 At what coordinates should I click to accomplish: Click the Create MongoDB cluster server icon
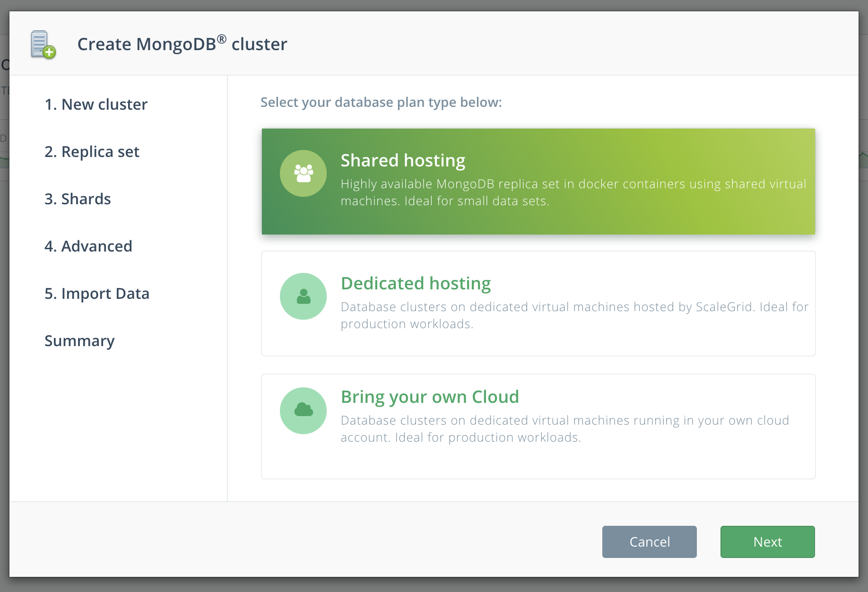43,44
